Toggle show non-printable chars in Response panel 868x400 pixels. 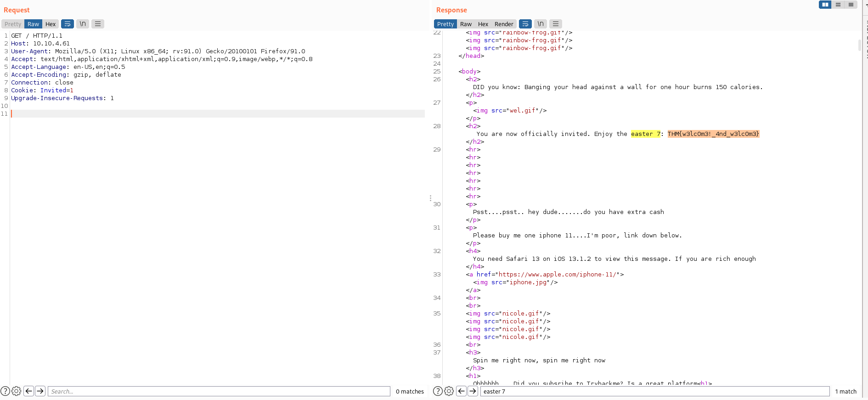pyautogui.click(x=541, y=24)
